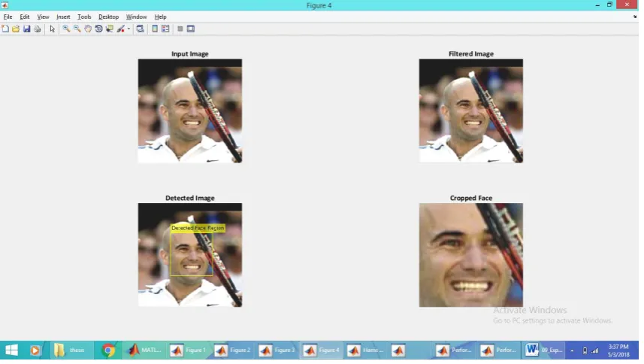Save the figure using the floppy disk icon
644x364 pixels.
pos(27,29)
